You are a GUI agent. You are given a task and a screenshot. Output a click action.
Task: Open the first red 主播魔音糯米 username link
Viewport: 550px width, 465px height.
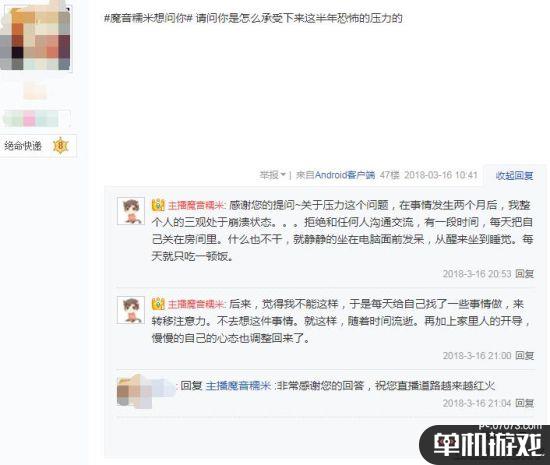coord(196,205)
